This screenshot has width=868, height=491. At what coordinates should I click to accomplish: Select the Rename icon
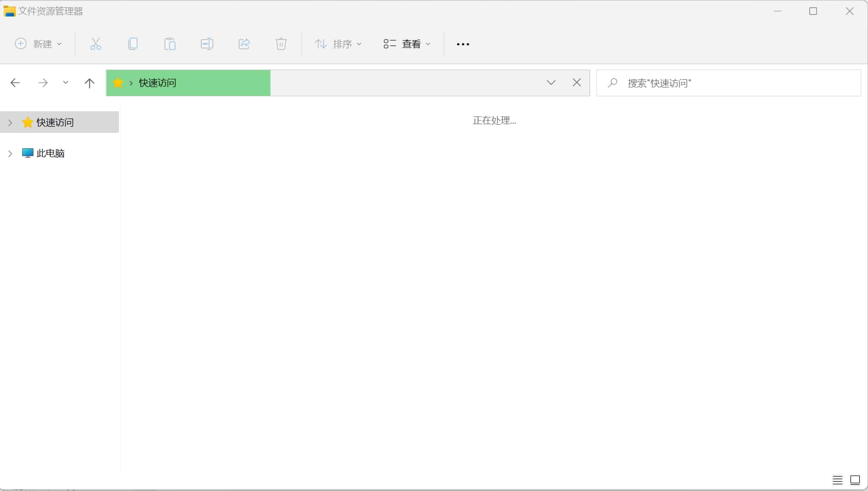point(207,44)
